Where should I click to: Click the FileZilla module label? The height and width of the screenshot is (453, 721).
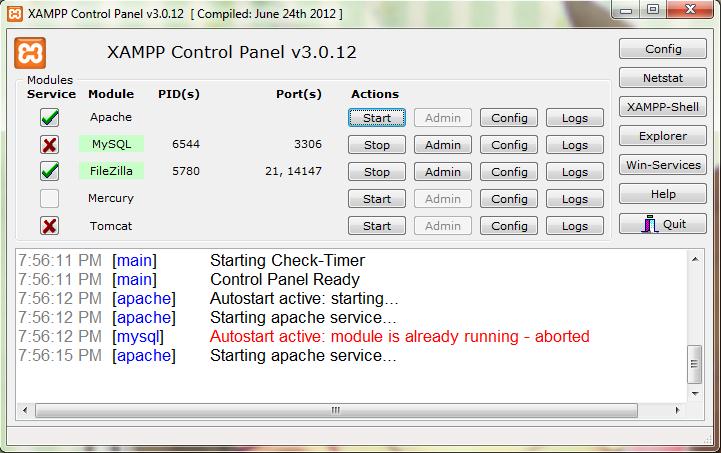(111, 171)
